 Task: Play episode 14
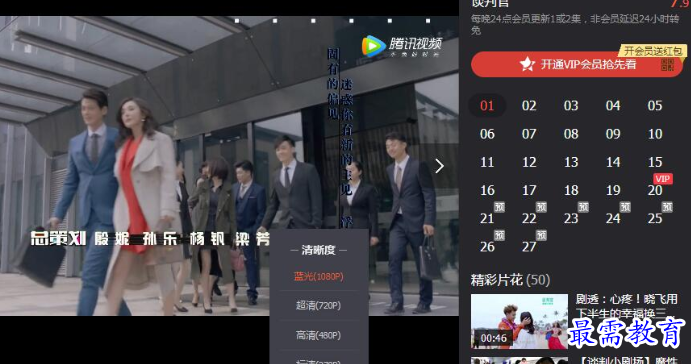pyautogui.click(x=613, y=162)
